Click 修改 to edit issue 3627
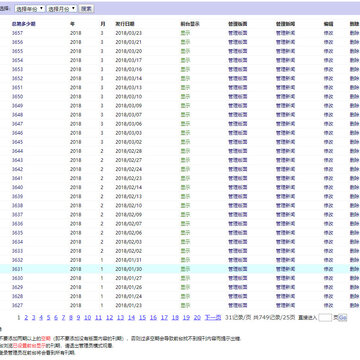The image size is (360, 360). (328, 305)
